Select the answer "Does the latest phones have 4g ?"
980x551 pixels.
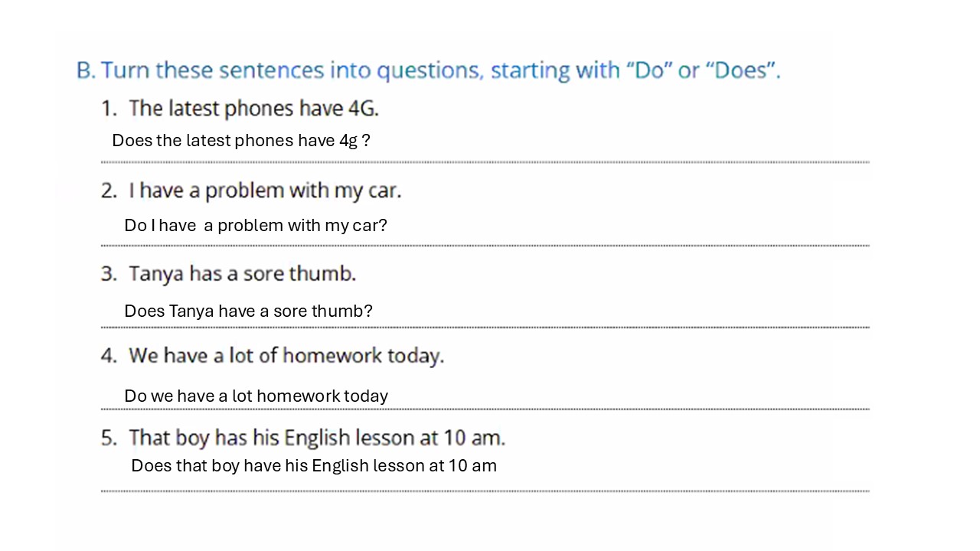click(241, 141)
